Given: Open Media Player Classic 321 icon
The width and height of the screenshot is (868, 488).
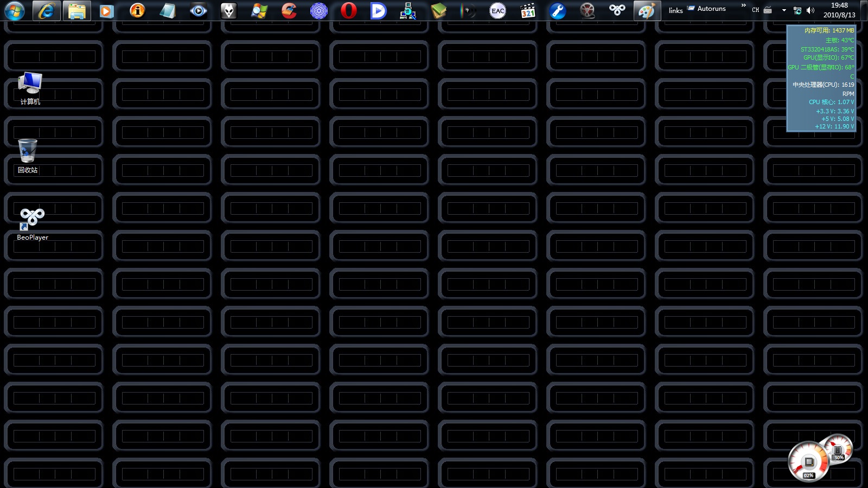Looking at the screenshot, I should tap(527, 10).
